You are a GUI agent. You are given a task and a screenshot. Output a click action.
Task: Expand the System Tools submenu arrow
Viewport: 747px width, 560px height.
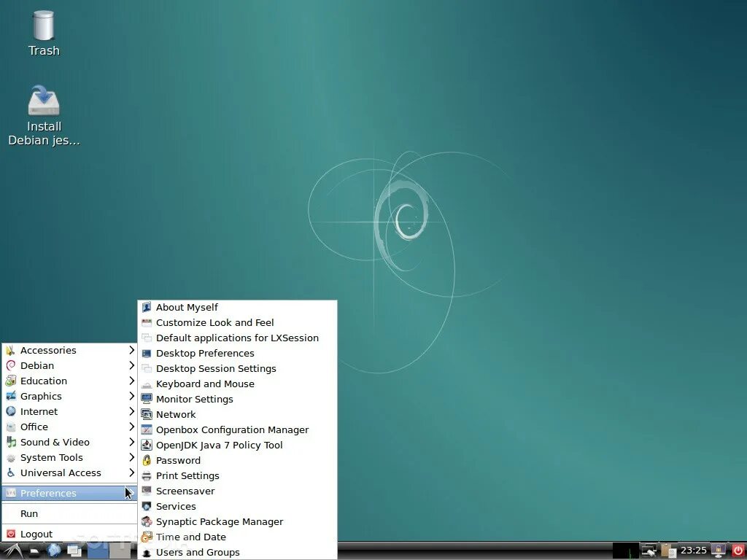tap(131, 457)
